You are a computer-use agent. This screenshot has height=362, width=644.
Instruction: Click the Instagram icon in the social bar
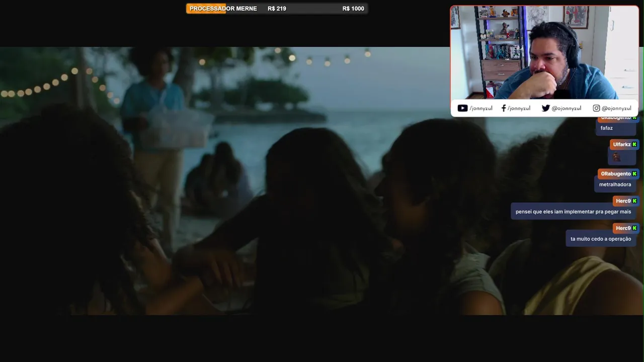[x=596, y=108]
